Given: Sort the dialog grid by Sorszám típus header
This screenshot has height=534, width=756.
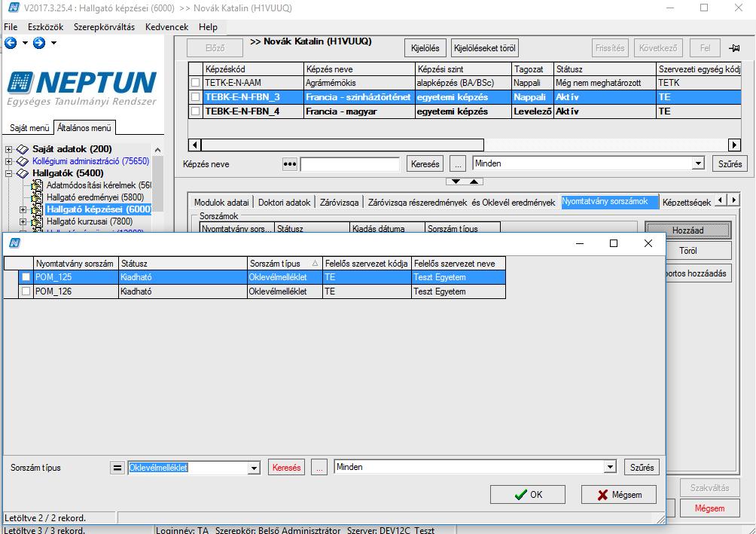Looking at the screenshot, I should [x=284, y=264].
